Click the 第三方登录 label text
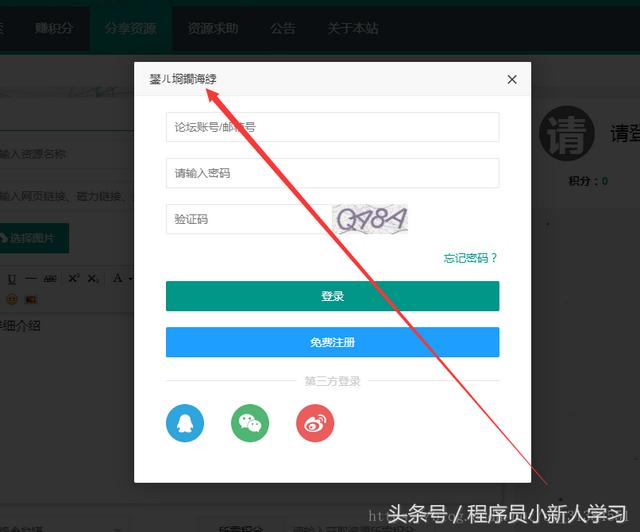 click(332, 381)
